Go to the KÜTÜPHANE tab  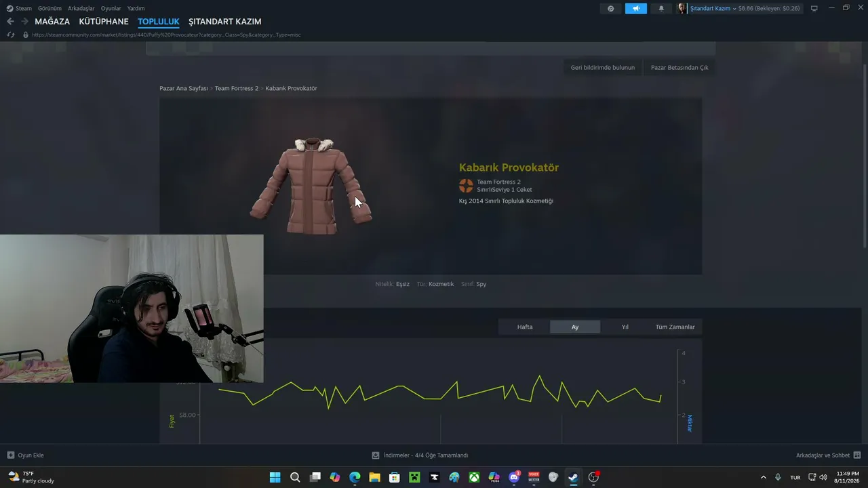click(x=104, y=22)
